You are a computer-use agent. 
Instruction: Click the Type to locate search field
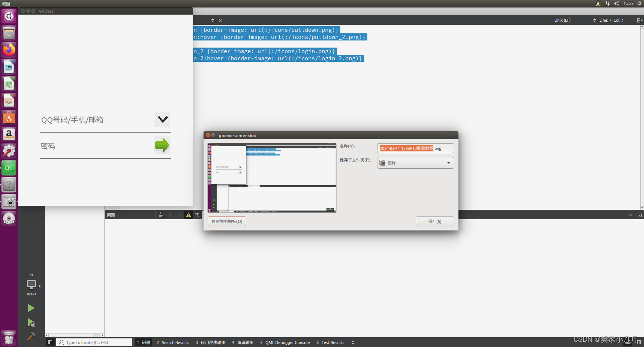pos(94,342)
